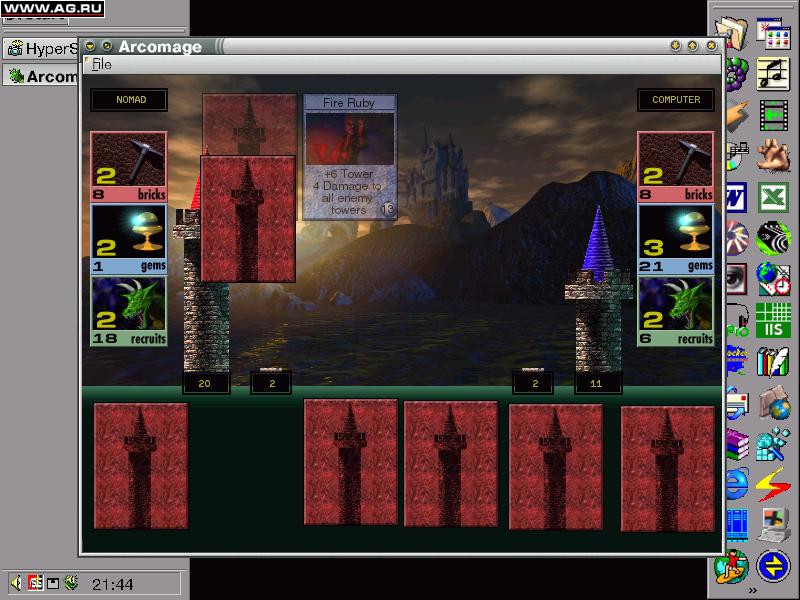This screenshot has height=600, width=800.
Task: Click Nomad's bricks quarry panel
Action: 129,167
